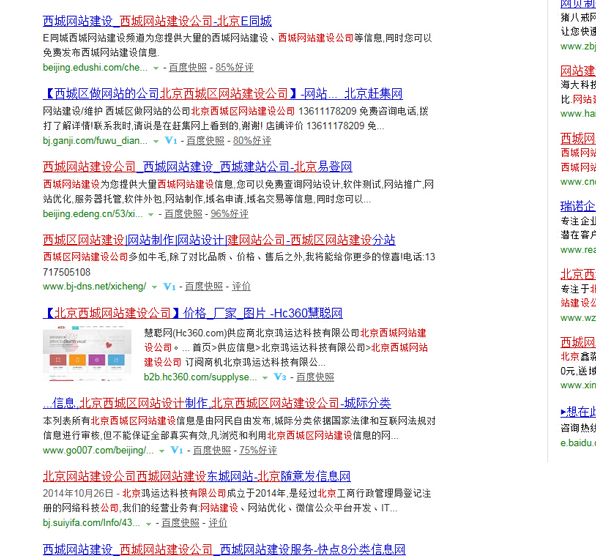
Task: Click the V3 badge beside b2b.hc360.com result
Action: (x=280, y=377)
